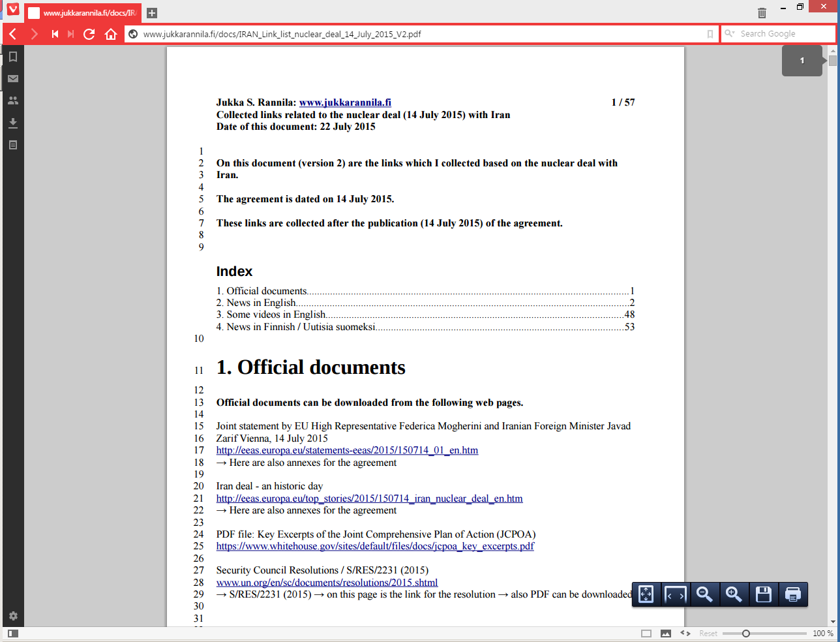Save the PDF file

pyautogui.click(x=764, y=594)
